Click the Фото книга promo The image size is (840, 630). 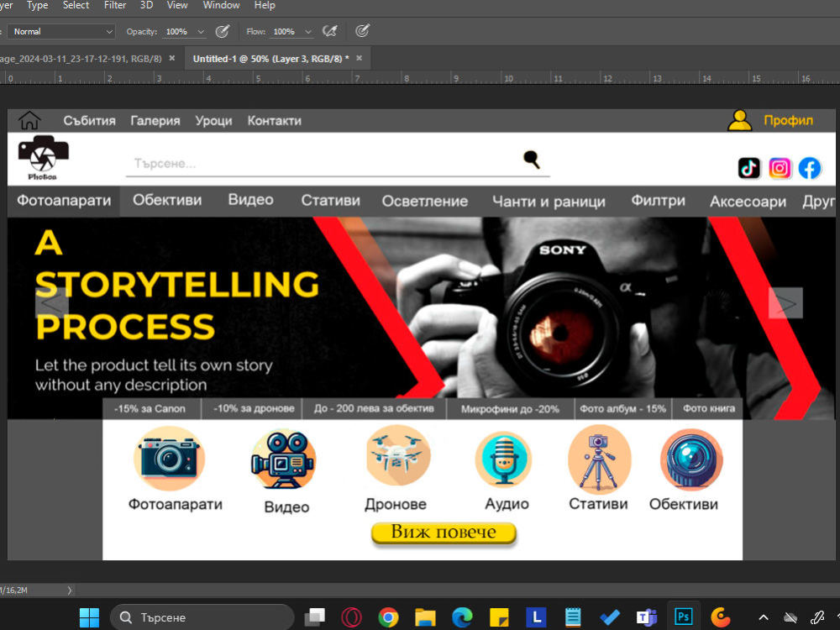pos(708,409)
